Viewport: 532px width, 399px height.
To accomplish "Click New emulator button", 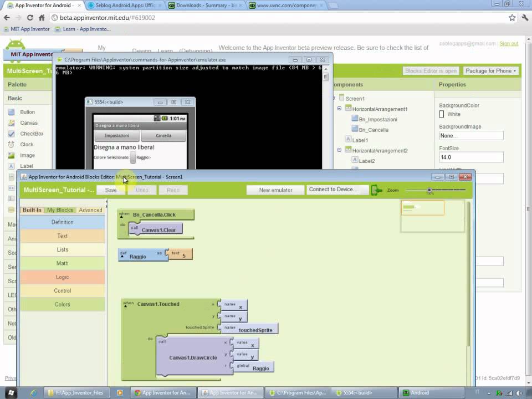I will pyautogui.click(x=275, y=190).
